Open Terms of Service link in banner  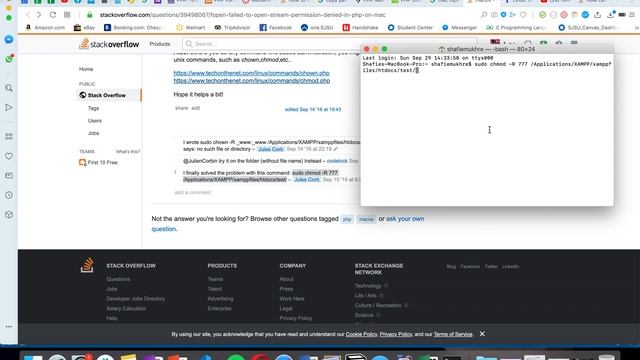click(453, 334)
